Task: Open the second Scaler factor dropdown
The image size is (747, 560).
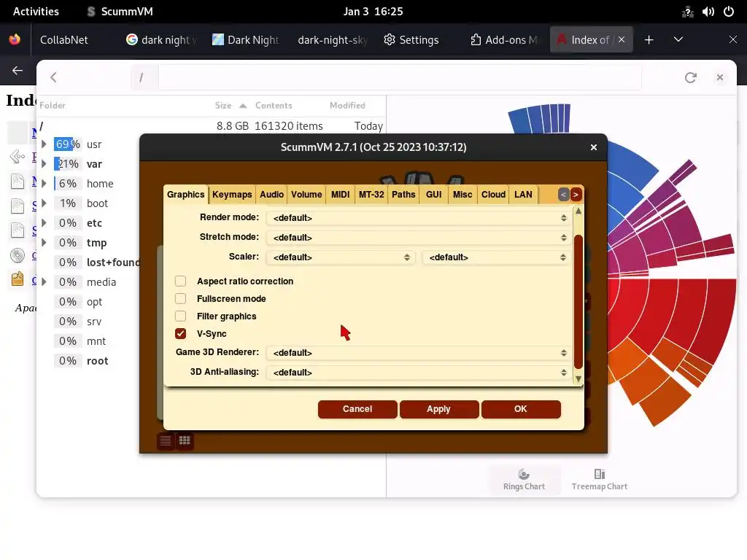Action: [x=496, y=257]
